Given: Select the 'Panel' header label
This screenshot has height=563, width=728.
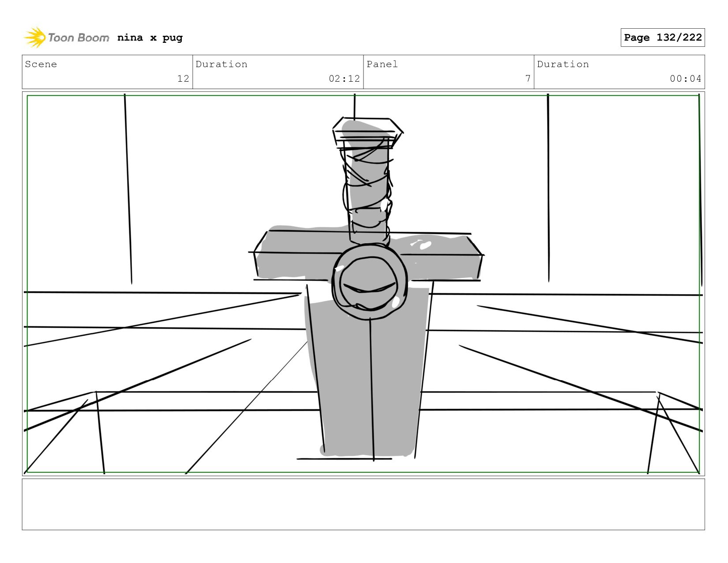Looking at the screenshot, I should [x=382, y=64].
